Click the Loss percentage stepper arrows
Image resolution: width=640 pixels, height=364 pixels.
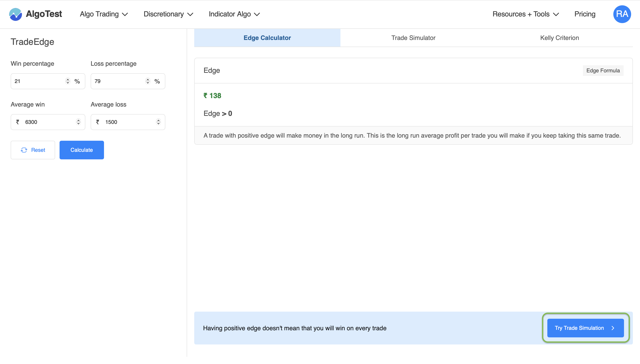(x=148, y=81)
